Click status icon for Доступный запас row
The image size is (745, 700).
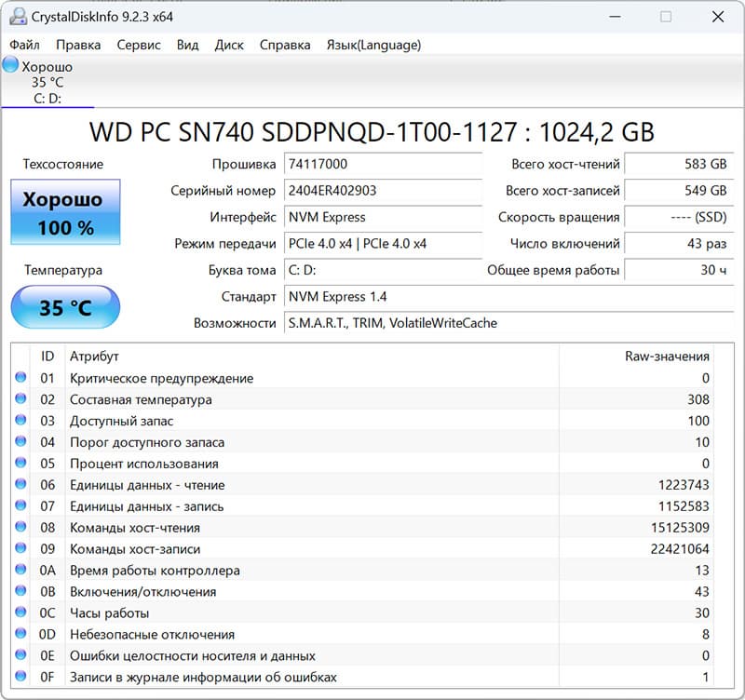21,421
